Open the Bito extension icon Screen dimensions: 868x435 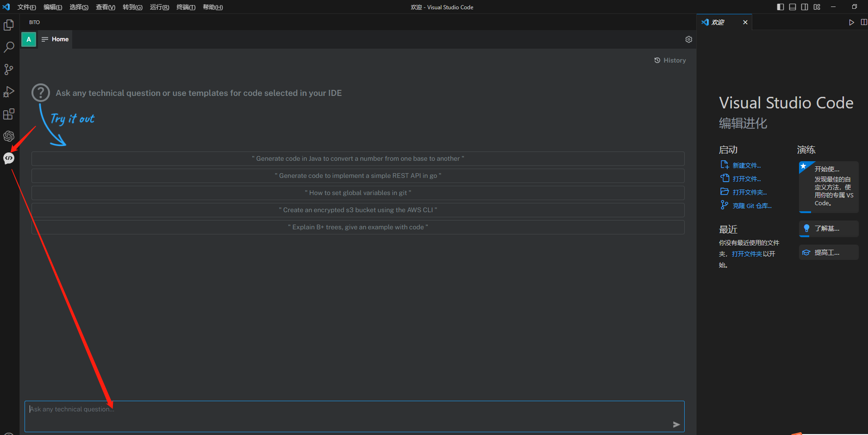tap(9, 158)
